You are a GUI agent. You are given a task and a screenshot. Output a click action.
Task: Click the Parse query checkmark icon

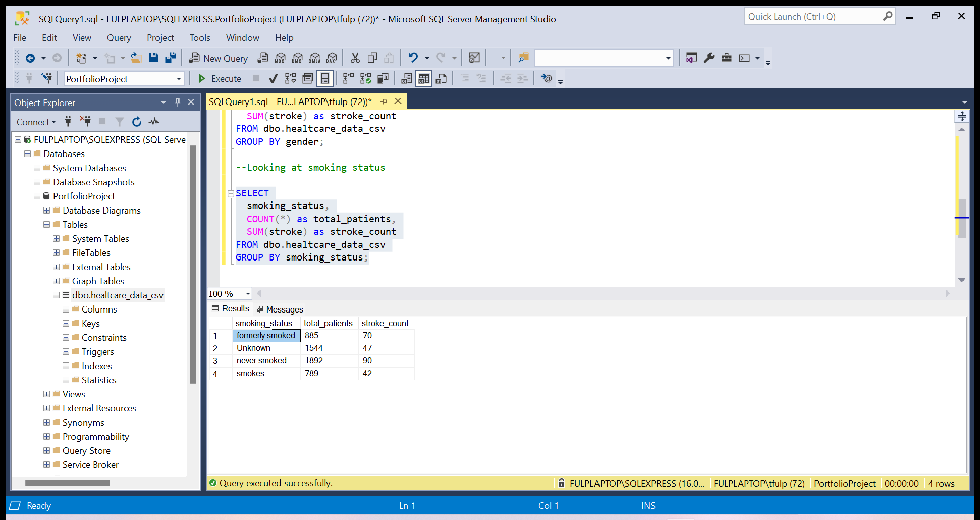273,78
